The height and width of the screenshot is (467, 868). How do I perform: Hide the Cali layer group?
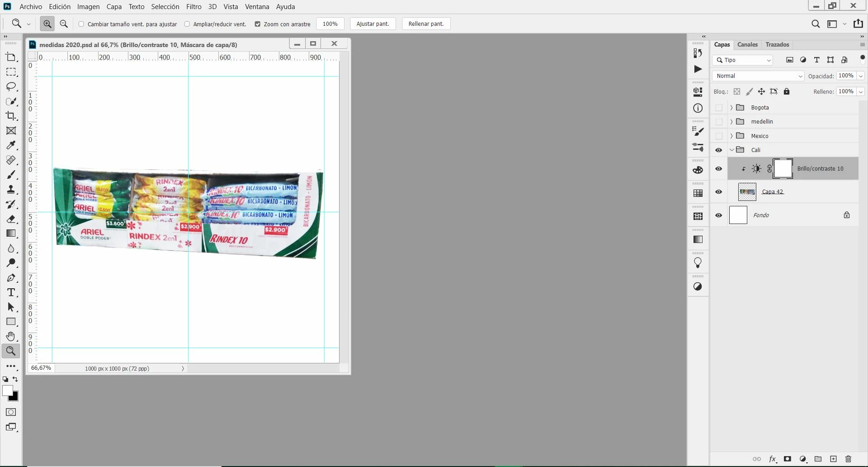[719, 150]
